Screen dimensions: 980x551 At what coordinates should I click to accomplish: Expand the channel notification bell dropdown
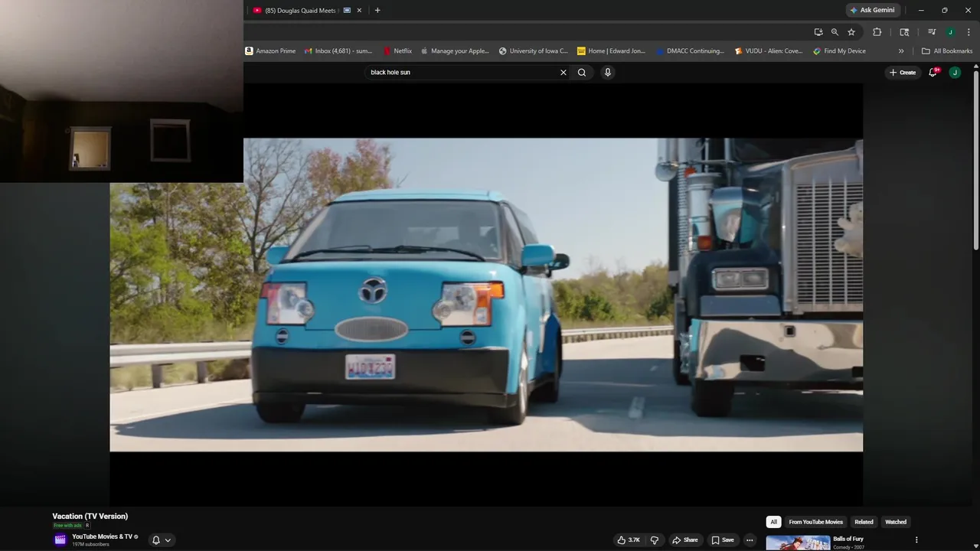[161, 540]
